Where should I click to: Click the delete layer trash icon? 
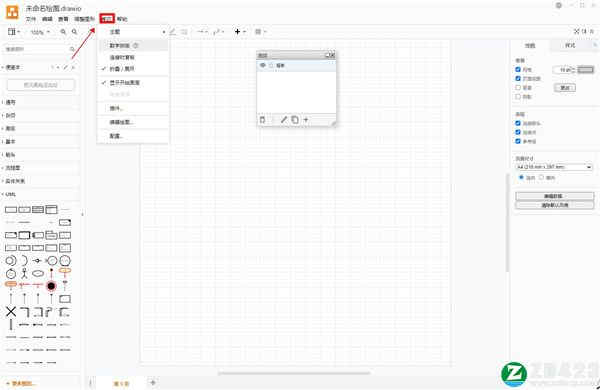(262, 120)
